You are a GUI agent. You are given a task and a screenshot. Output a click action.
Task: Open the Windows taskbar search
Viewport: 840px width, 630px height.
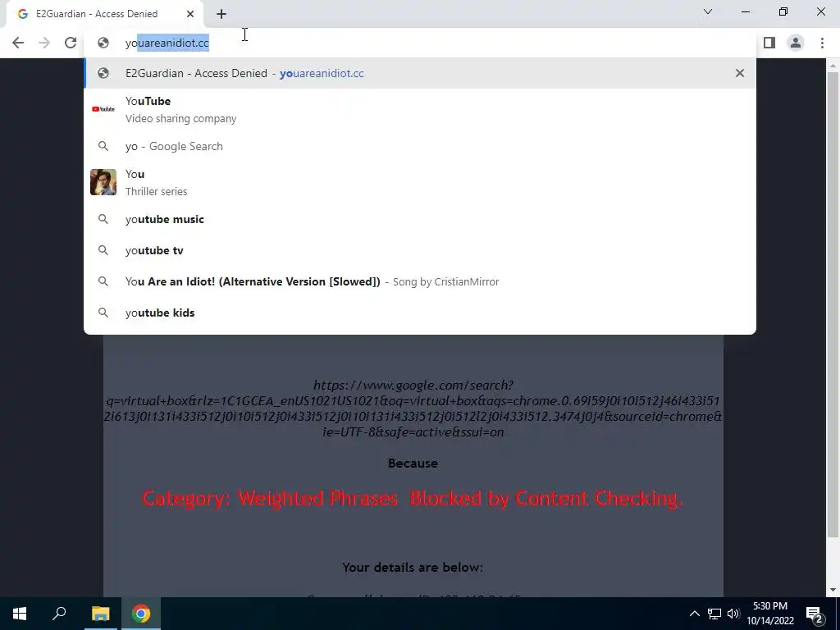tap(59, 614)
